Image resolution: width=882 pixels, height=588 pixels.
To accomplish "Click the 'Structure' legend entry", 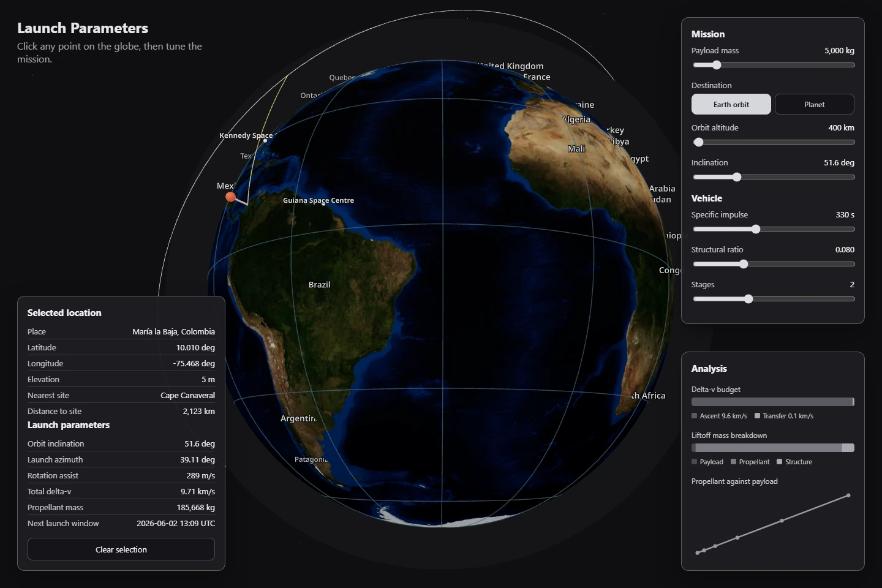I will (794, 462).
